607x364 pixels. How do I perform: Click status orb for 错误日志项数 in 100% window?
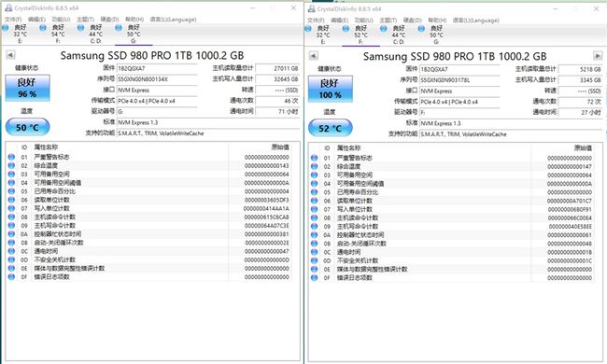(314, 278)
